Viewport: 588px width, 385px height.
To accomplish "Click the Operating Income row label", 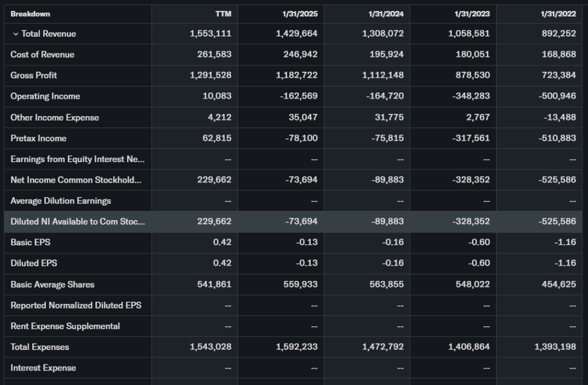I will pos(45,96).
